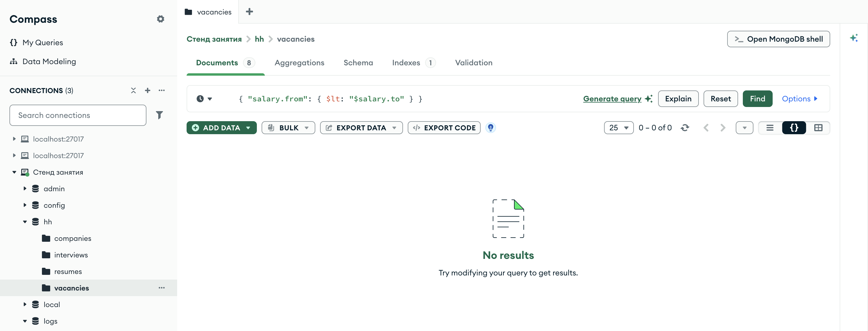
Task: Expand the local database
Action: pos(25,304)
